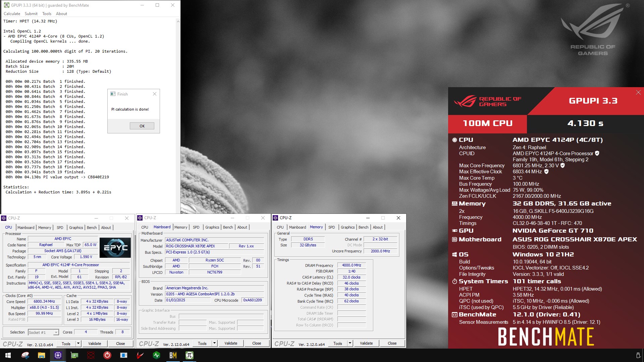Click the Finish dialog title icon
The width and height of the screenshot is (644, 362).
point(113,94)
